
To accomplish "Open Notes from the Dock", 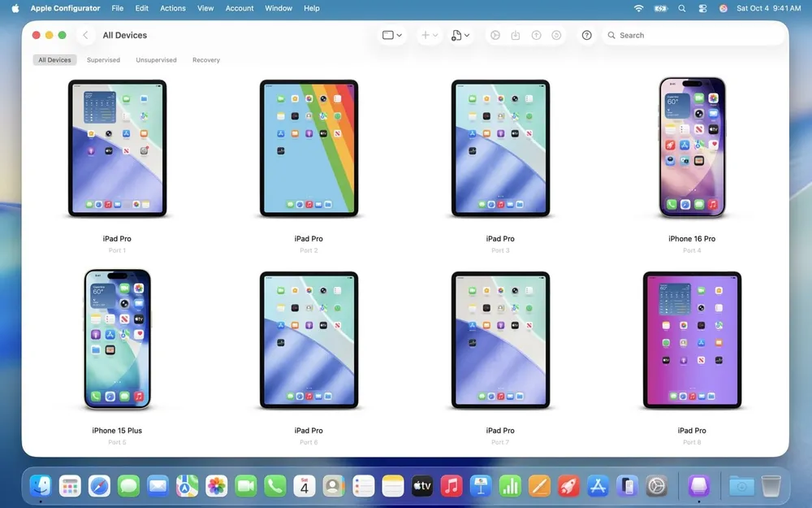I will (x=393, y=486).
